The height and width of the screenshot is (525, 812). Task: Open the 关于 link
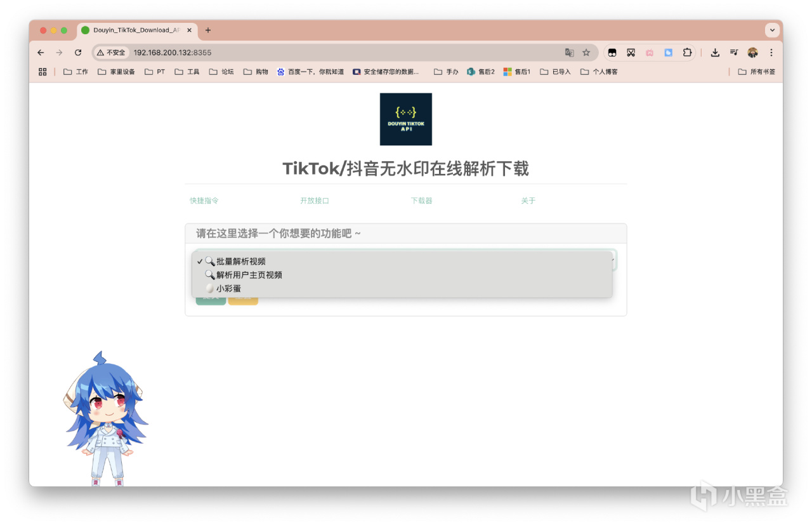pyautogui.click(x=528, y=201)
